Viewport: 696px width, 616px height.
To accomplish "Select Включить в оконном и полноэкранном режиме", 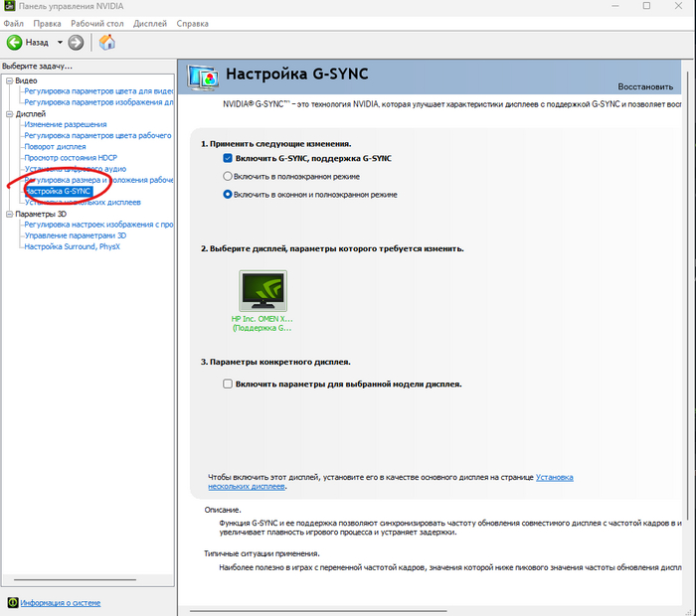I will click(228, 195).
